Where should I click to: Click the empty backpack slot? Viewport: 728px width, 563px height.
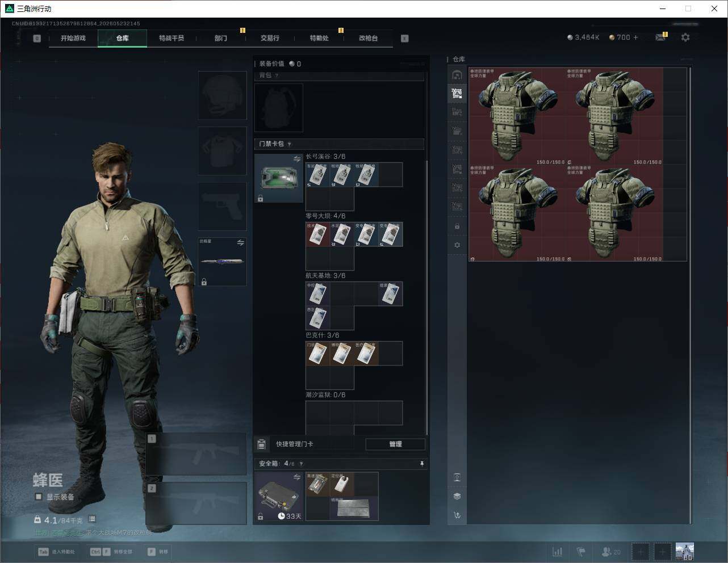[279, 108]
